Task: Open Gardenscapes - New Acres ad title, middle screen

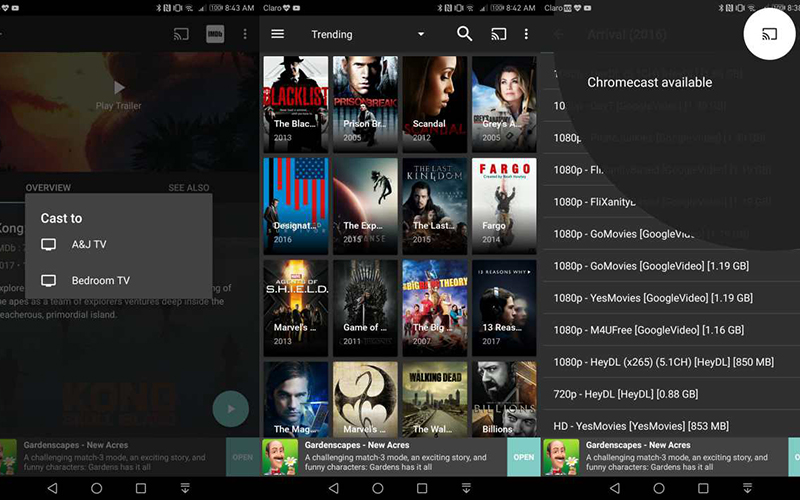Action: tap(357, 445)
